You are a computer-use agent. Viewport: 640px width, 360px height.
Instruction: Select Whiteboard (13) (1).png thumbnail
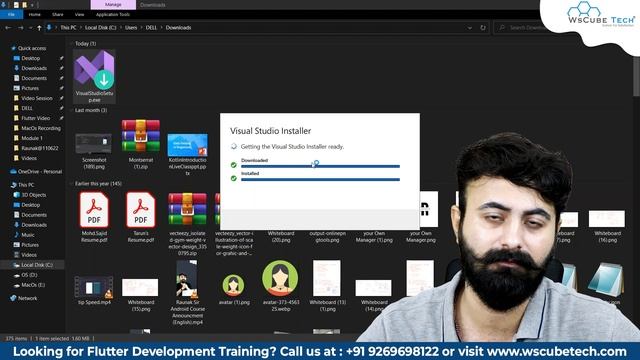pyautogui.click(x=327, y=278)
